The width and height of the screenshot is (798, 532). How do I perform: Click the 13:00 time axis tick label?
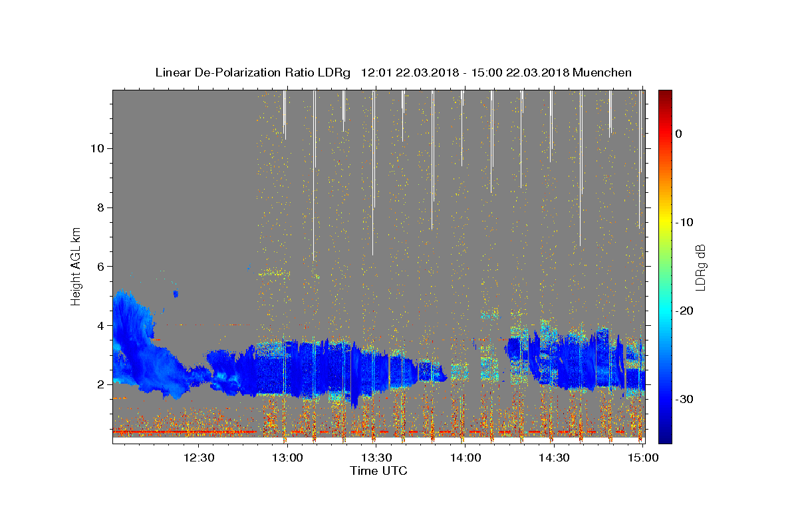coord(288,458)
